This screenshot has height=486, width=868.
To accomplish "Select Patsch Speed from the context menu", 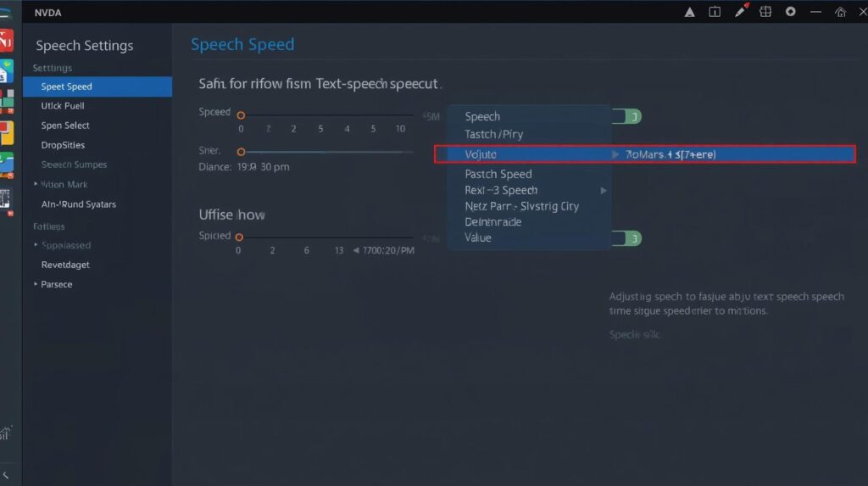I will point(498,174).
